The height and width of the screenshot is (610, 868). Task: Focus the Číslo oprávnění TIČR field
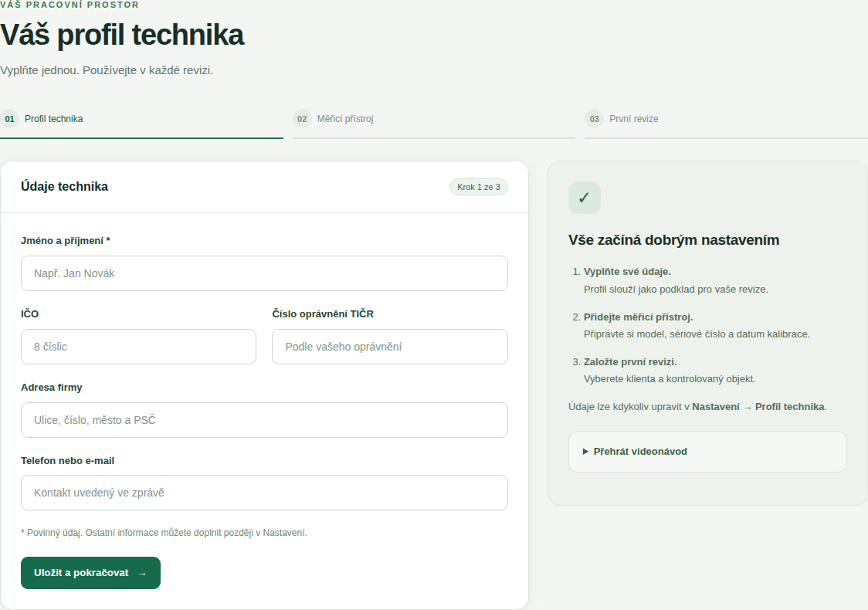tap(390, 347)
